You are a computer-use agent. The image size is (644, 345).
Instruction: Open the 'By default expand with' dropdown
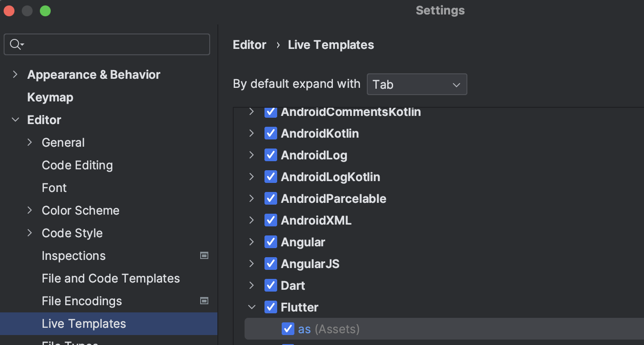(x=417, y=85)
